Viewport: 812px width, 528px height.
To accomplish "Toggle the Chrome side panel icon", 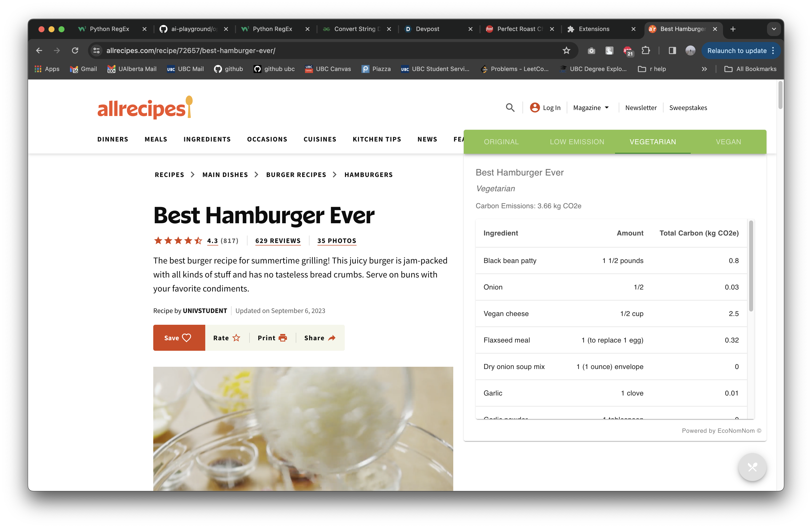I will click(x=672, y=50).
